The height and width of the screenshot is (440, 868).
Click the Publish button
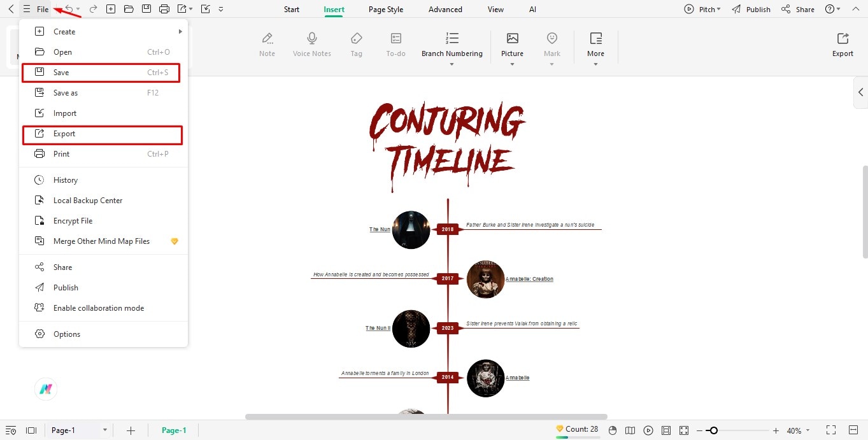pos(751,10)
